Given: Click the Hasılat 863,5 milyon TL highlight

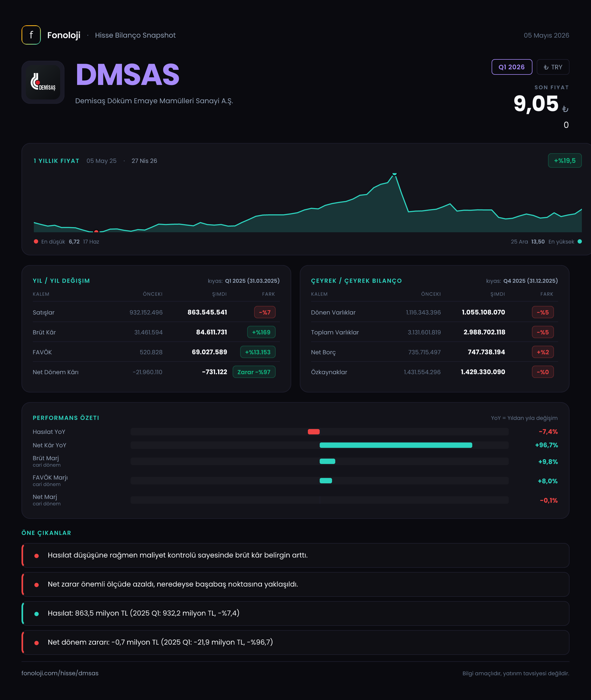Looking at the screenshot, I should pyautogui.click(x=295, y=613).
